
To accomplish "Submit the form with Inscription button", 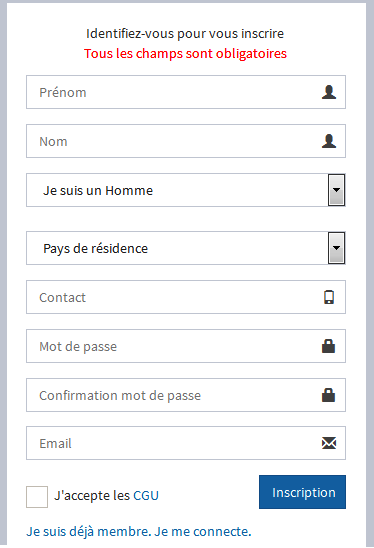I will pos(302,492).
